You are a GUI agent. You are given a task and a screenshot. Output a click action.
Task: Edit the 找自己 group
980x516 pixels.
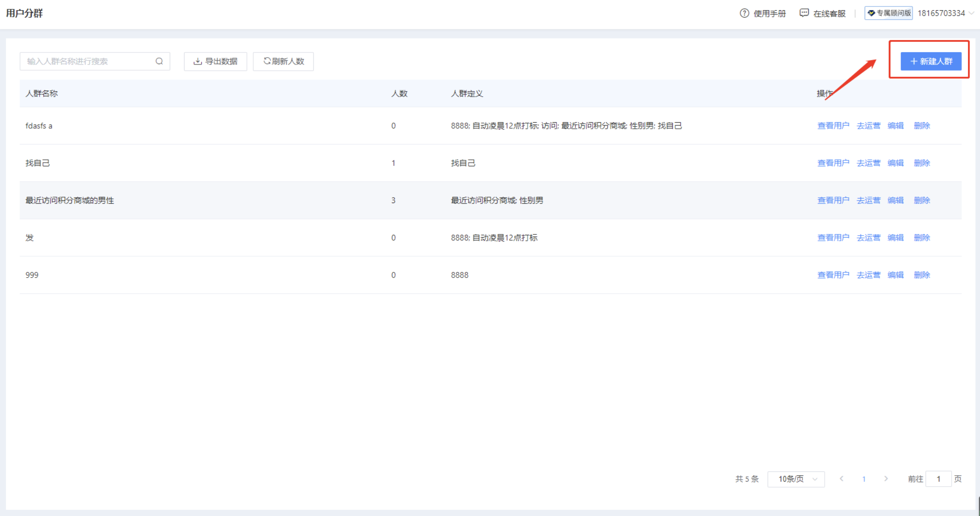895,163
